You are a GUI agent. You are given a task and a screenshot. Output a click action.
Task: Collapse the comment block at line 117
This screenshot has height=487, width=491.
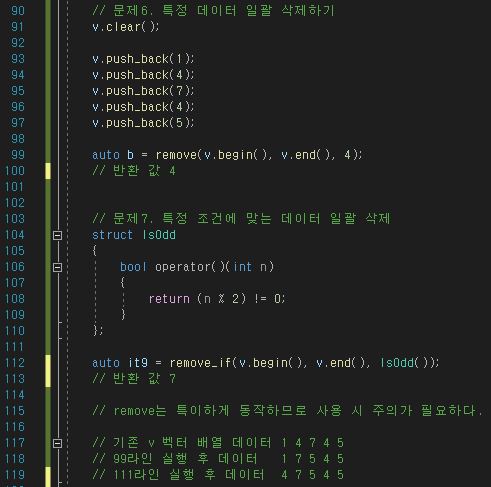[x=57, y=443]
